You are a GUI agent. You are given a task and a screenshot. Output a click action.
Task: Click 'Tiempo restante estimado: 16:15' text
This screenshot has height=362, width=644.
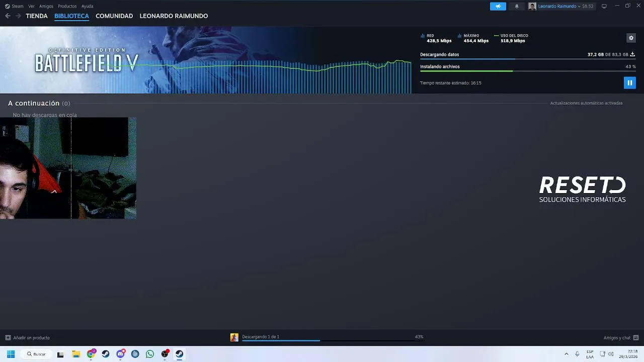click(451, 83)
